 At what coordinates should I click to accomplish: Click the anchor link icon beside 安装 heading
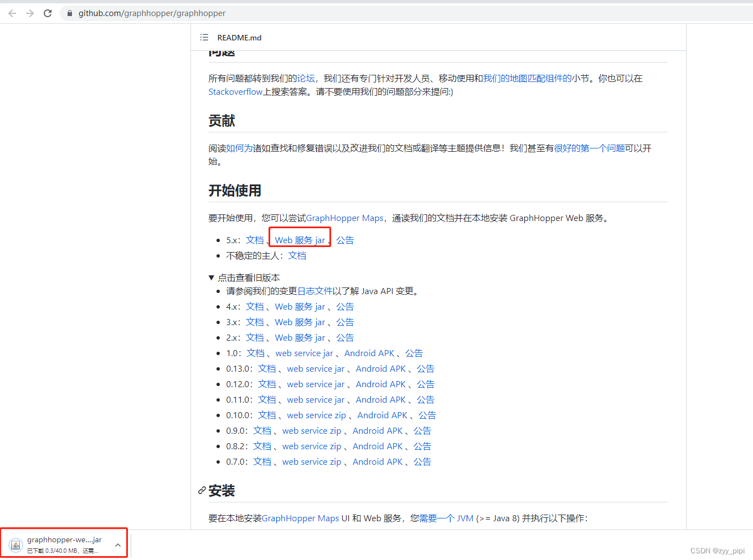[x=202, y=490]
